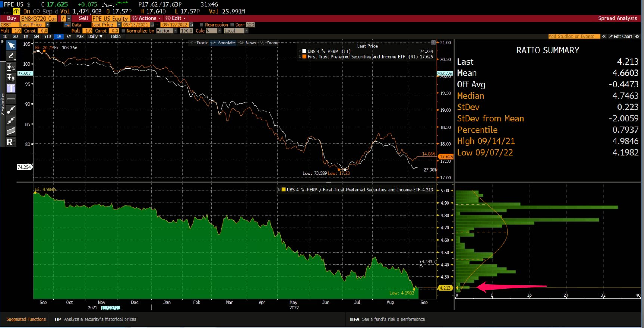Enable the Normalize by checkbox
The height and width of the screenshot is (328, 644).
click(123, 31)
